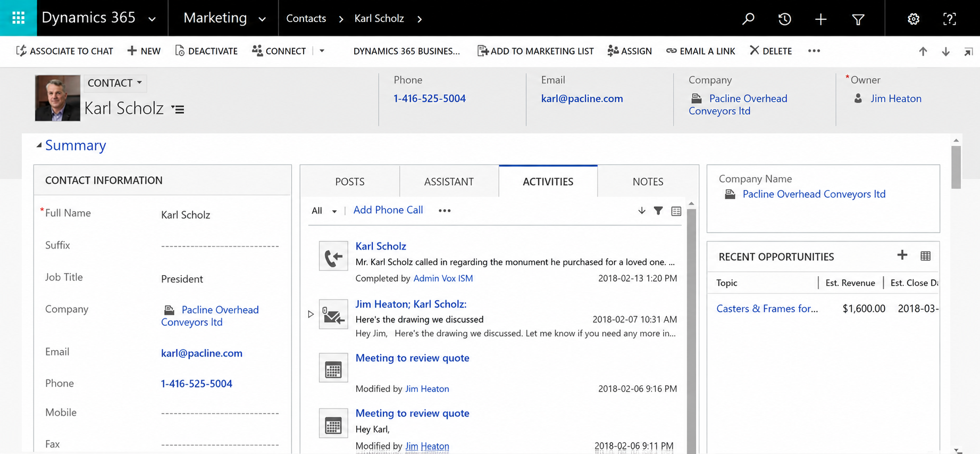Click the New command
The image size is (980, 454).
(144, 51)
